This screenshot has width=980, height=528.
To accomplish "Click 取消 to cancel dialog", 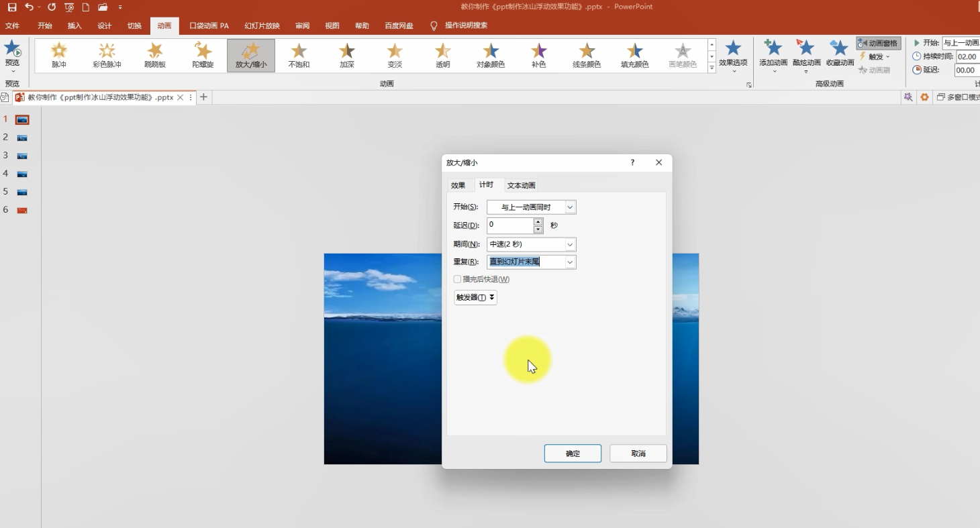I will pyautogui.click(x=638, y=454).
